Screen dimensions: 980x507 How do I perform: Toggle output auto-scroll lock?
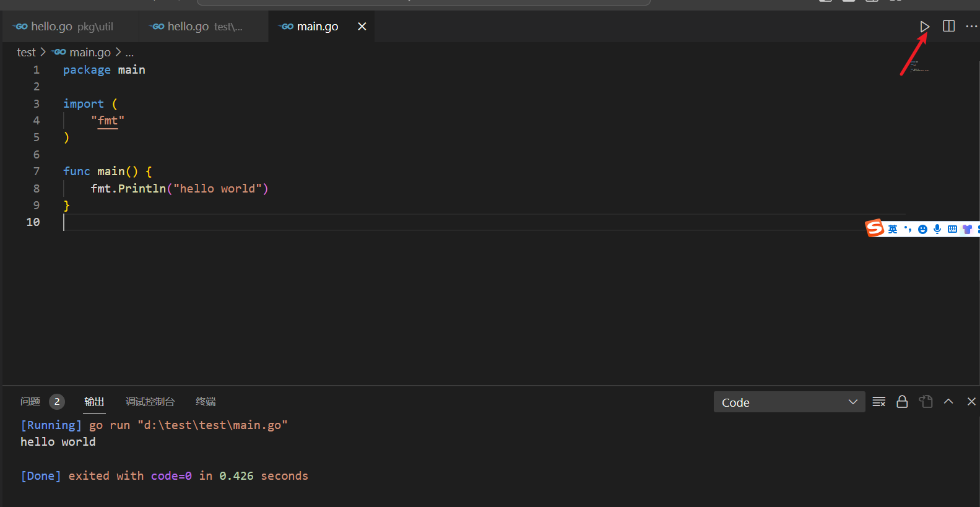click(902, 402)
